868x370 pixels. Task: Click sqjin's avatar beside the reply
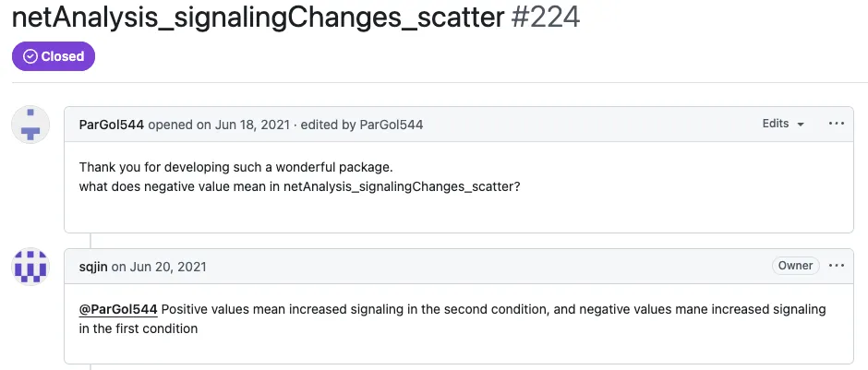click(30, 267)
